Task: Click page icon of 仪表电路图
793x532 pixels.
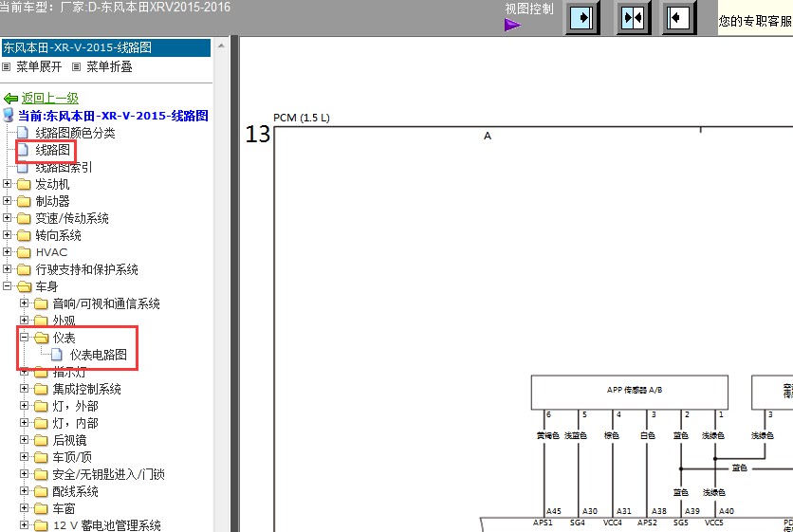Action: point(57,355)
